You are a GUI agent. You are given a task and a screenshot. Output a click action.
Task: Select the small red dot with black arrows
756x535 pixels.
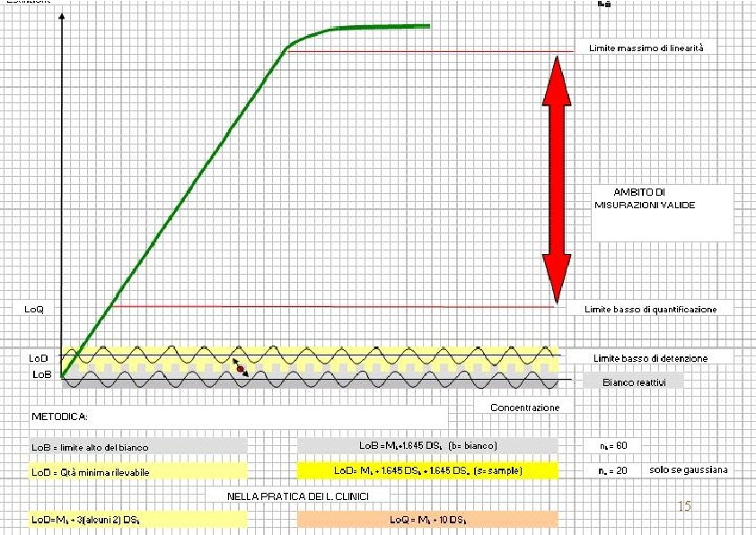(241, 368)
